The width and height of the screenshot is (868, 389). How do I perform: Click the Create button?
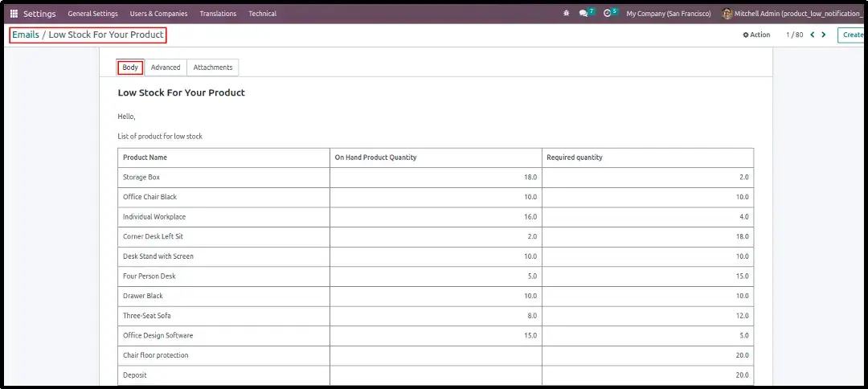853,35
